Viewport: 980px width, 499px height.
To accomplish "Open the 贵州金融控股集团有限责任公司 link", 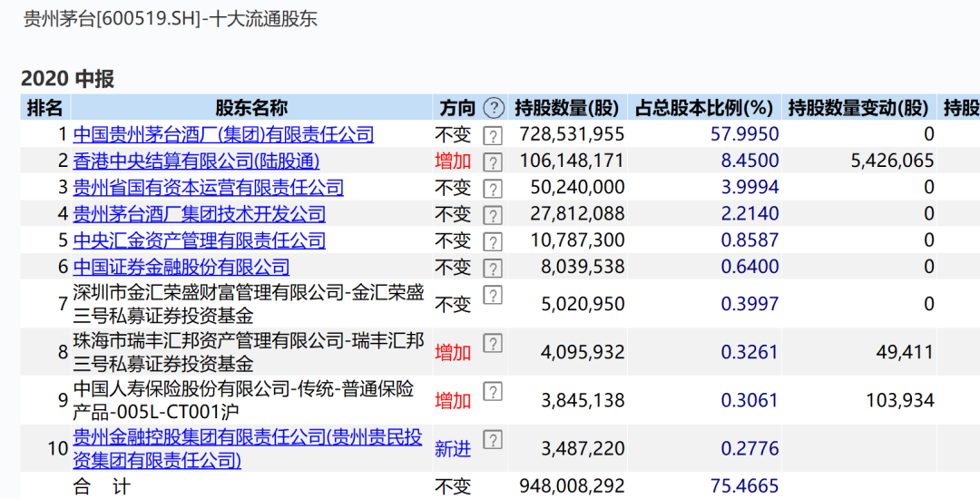I will pyautogui.click(x=248, y=448).
